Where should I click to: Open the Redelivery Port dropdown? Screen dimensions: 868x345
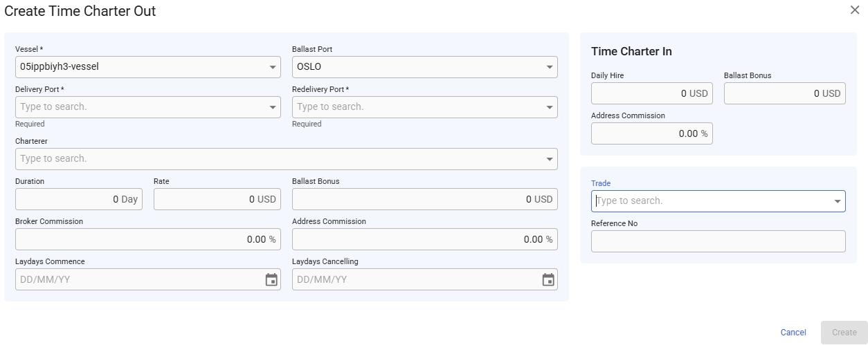tap(550, 107)
